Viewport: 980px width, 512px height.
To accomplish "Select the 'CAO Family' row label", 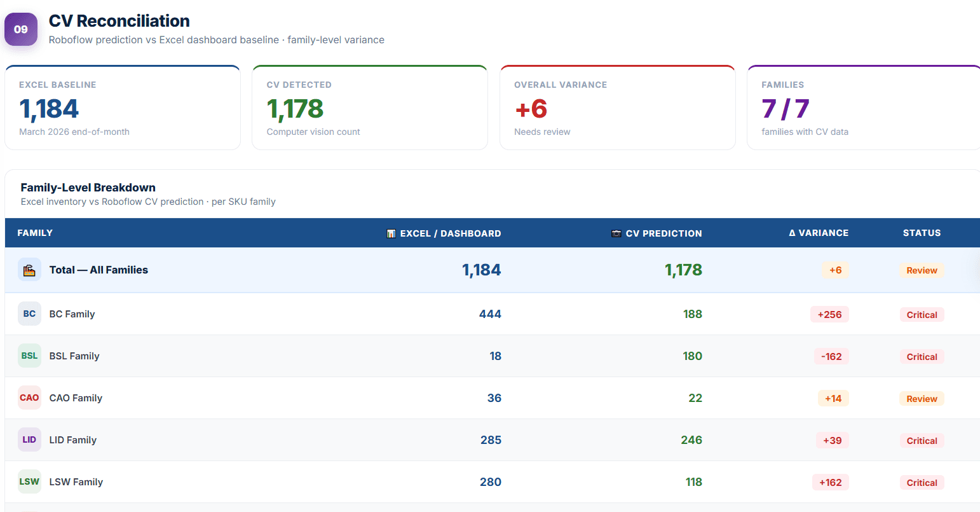I will coord(76,398).
